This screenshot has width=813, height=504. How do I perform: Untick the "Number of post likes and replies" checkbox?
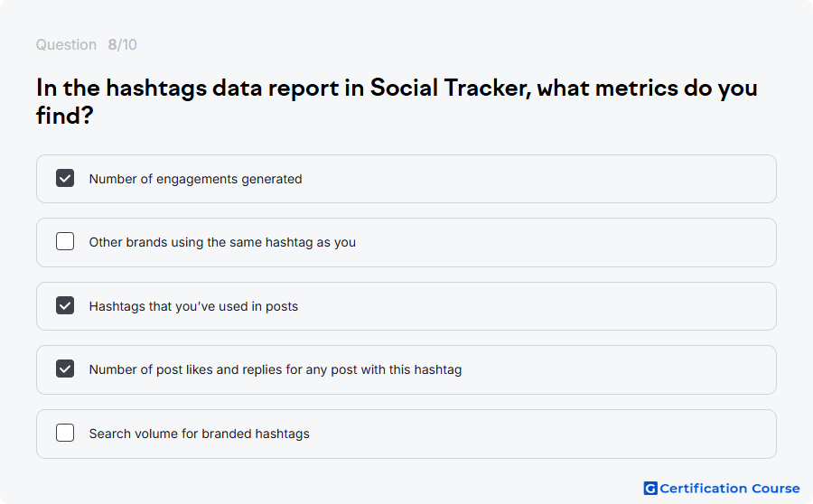pyautogui.click(x=65, y=369)
